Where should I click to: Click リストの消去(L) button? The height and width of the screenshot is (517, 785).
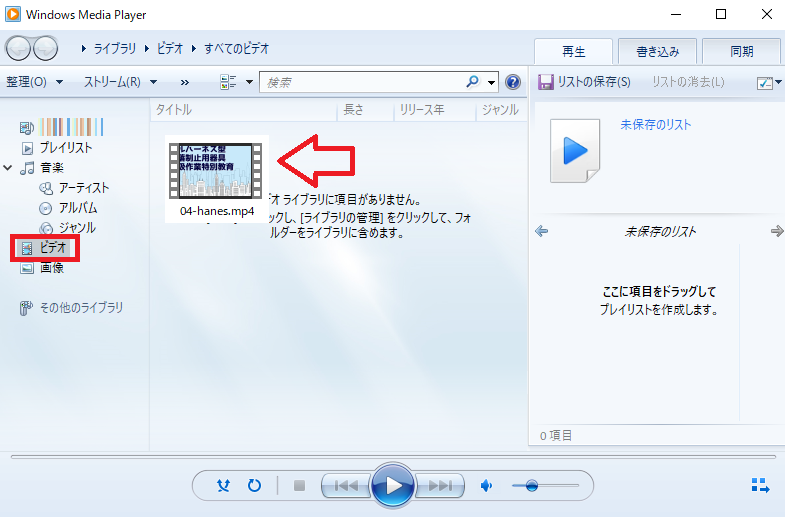[688, 82]
